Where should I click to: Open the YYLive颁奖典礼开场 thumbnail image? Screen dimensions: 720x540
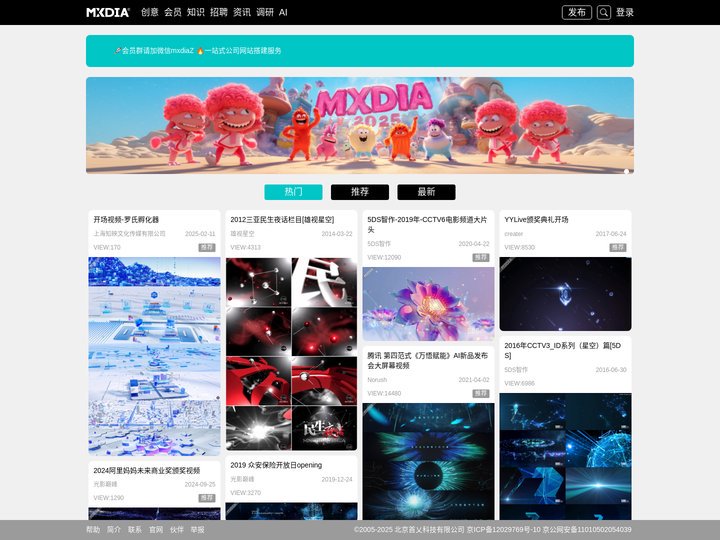tap(565, 294)
